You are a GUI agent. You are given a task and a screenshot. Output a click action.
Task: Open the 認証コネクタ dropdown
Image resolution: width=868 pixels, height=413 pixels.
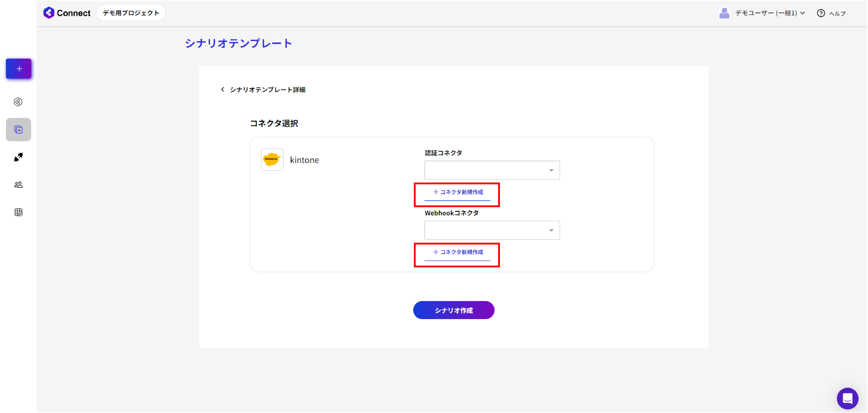(492, 170)
